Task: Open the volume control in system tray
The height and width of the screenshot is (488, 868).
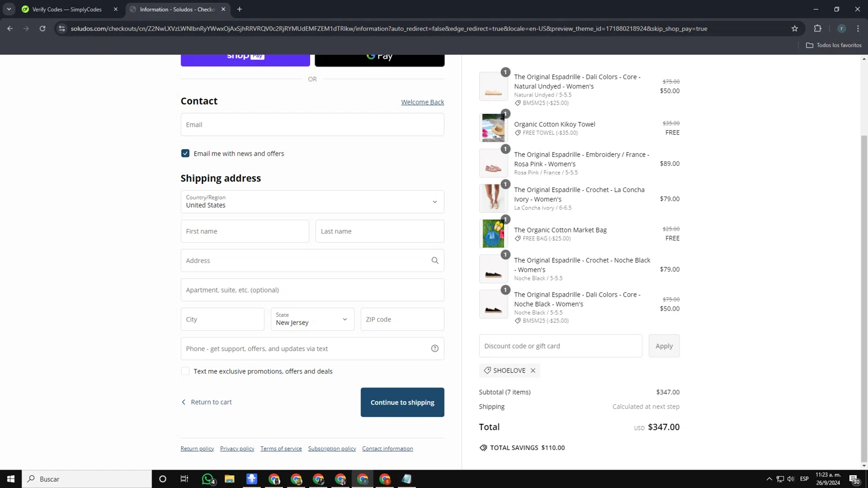Action: click(790, 479)
